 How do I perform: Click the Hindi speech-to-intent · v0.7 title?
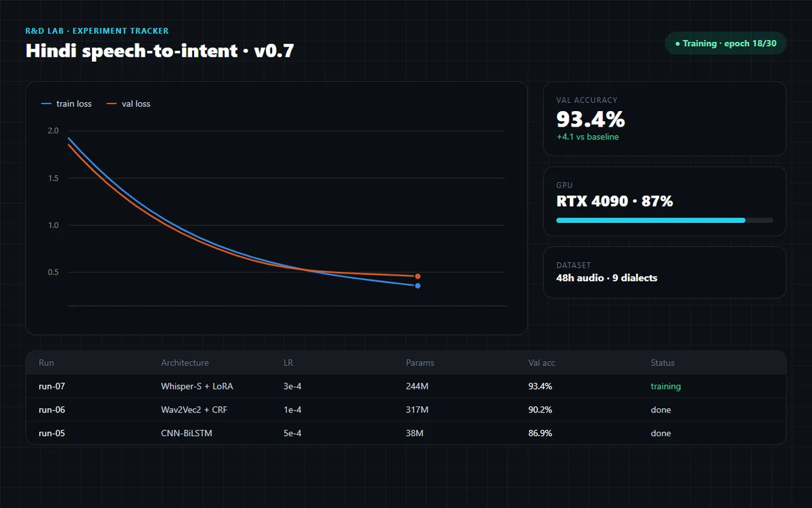[x=160, y=51]
